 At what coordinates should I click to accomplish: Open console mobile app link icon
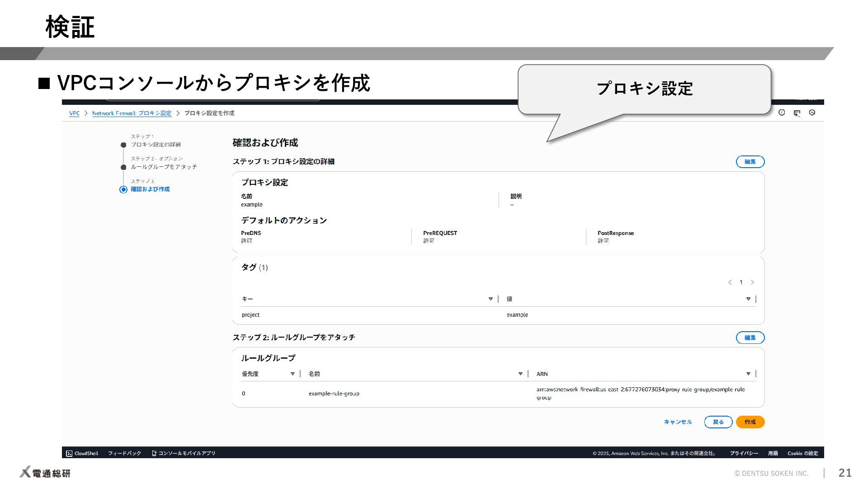[154, 453]
